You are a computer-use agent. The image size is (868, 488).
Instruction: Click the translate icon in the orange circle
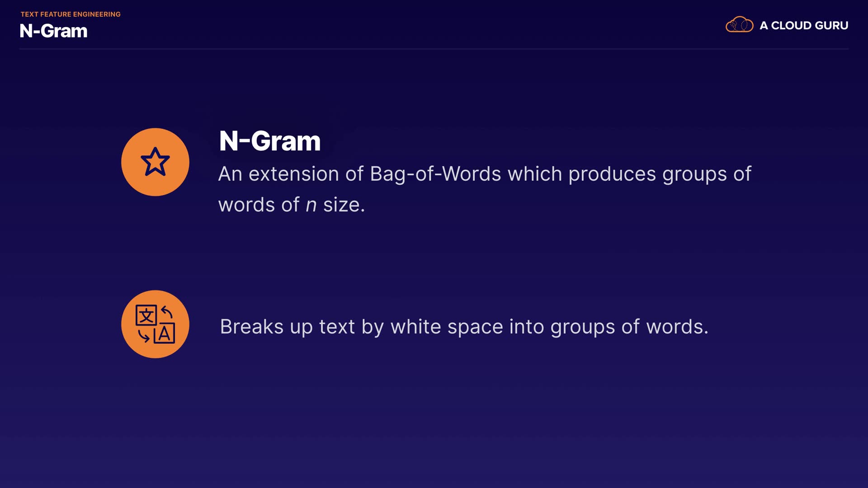coord(155,324)
